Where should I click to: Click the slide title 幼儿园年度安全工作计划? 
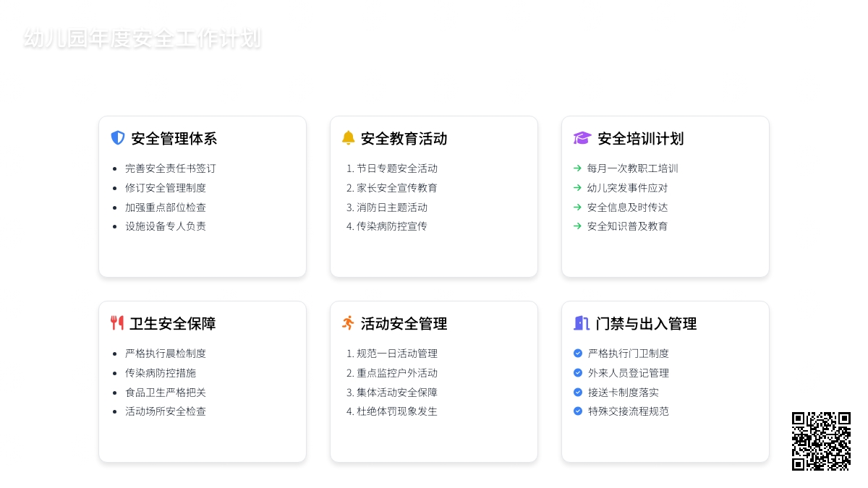pyautogui.click(x=142, y=38)
